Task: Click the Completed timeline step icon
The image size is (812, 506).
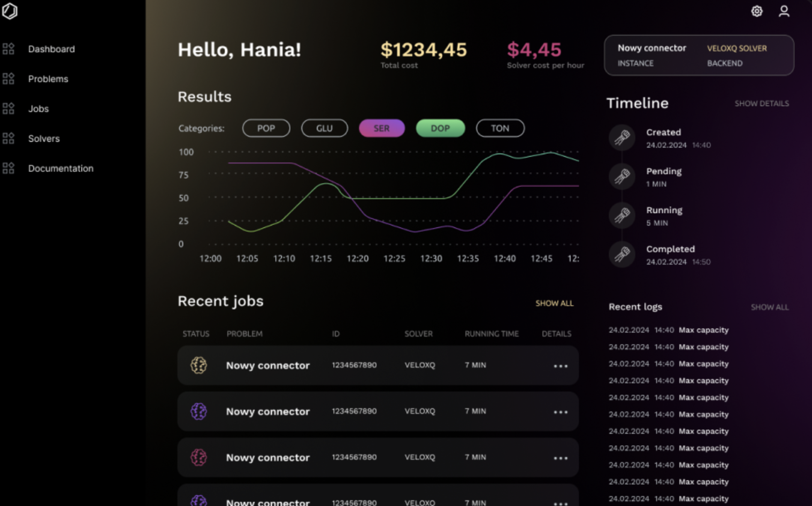Action: [x=622, y=255]
